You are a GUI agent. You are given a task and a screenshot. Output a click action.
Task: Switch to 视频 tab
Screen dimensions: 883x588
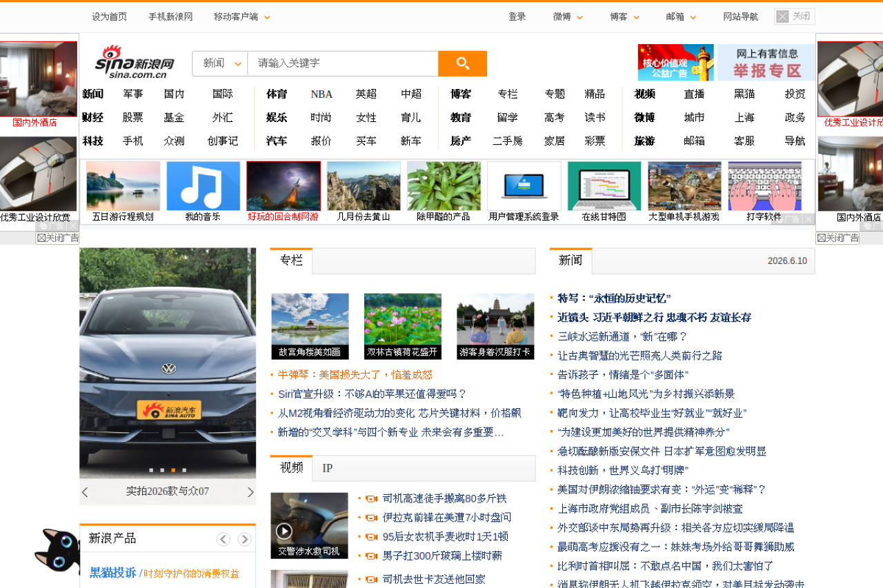pyautogui.click(x=291, y=468)
